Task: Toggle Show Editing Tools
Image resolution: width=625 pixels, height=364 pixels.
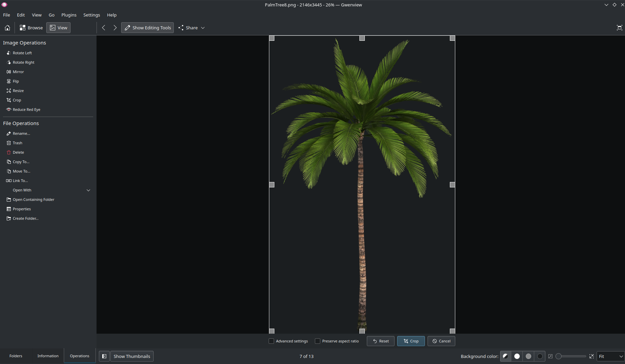Action: pos(147,28)
